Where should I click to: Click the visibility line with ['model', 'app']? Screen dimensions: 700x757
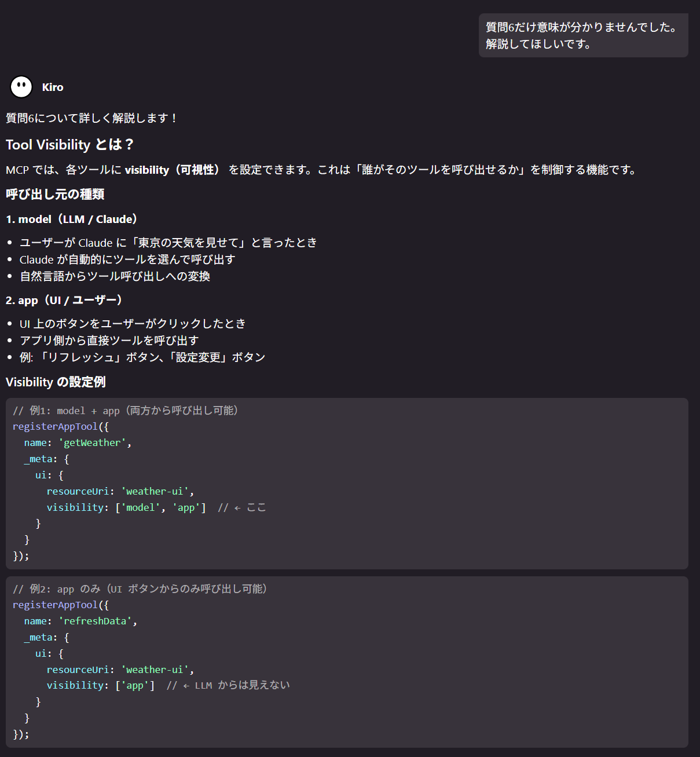(x=126, y=507)
